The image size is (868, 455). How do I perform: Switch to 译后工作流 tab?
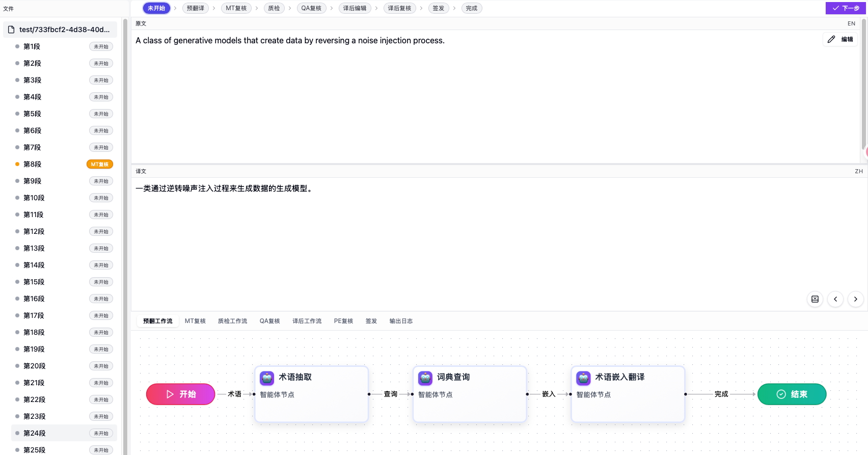click(x=307, y=321)
